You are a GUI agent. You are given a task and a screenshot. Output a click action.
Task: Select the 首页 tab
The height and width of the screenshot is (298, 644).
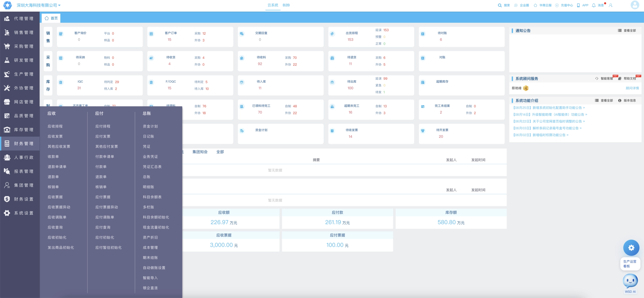51,18
